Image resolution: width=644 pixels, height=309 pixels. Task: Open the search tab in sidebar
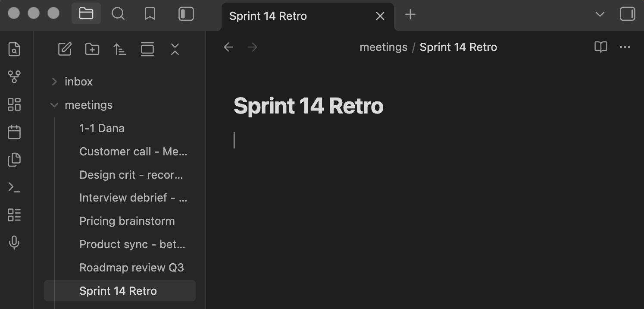tap(118, 14)
